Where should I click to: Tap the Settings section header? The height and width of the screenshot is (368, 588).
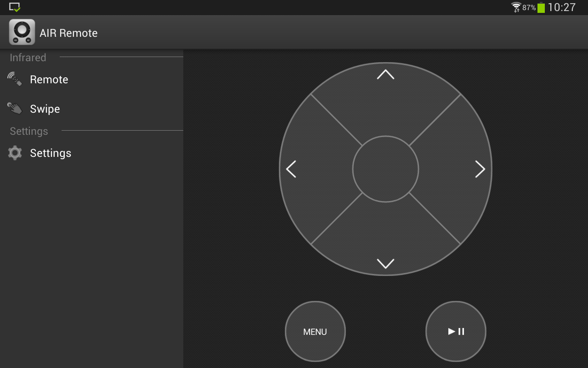pyautogui.click(x=28, y=131)
